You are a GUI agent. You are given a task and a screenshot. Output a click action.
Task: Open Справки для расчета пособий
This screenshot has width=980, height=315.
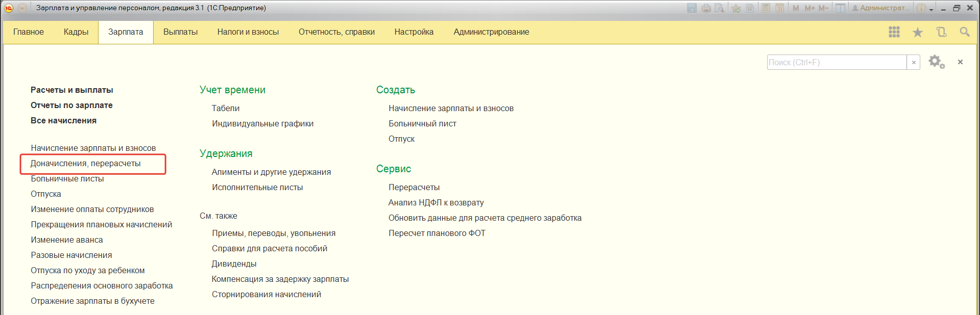269,248
